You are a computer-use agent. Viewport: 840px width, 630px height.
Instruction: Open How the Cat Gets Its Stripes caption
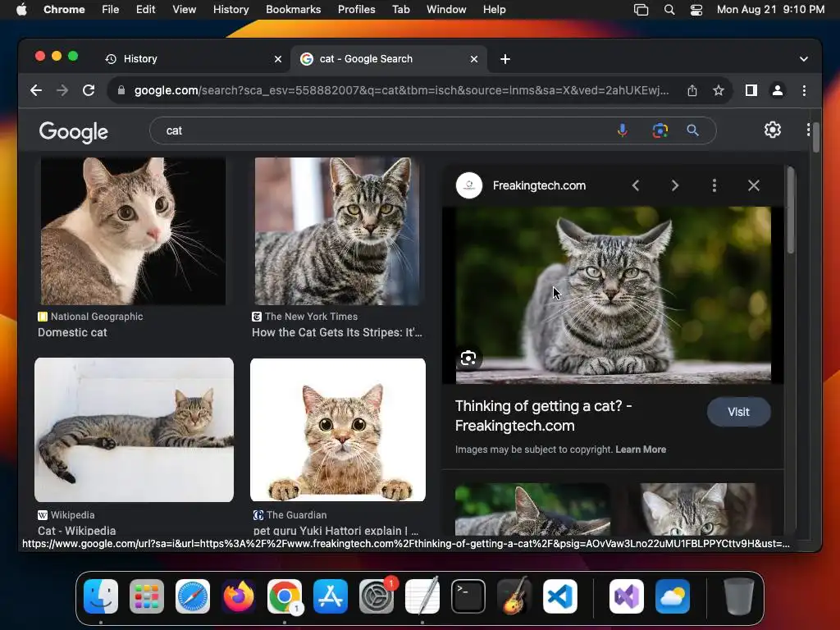[337, 332]
